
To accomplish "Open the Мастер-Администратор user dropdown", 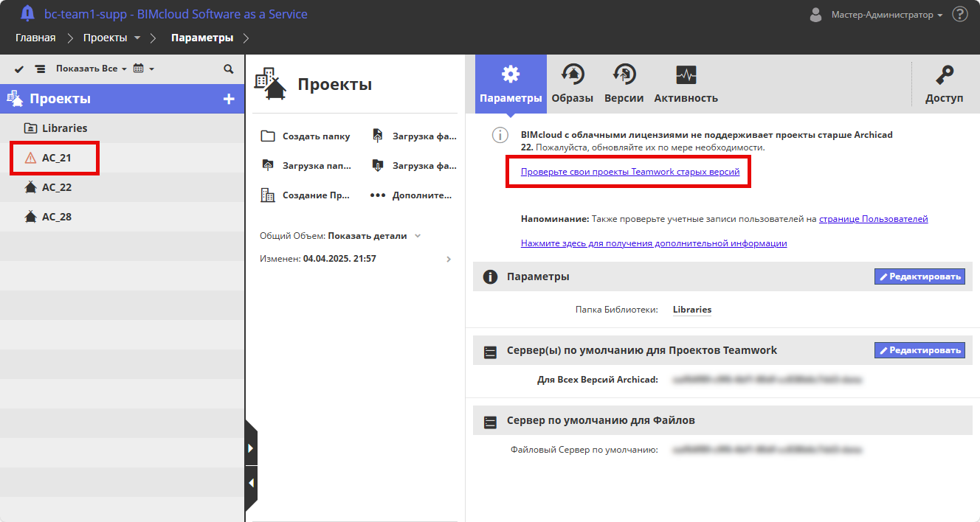I will [x=887, y=15].
